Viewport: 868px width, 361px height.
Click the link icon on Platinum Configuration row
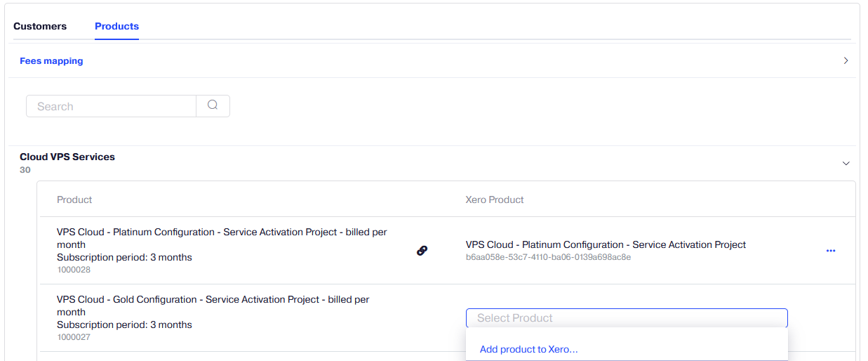point(422,251)
